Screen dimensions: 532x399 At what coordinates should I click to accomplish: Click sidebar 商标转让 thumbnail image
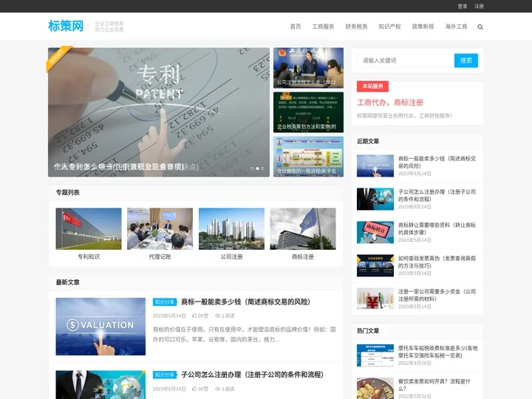click(x=375, y=233)
